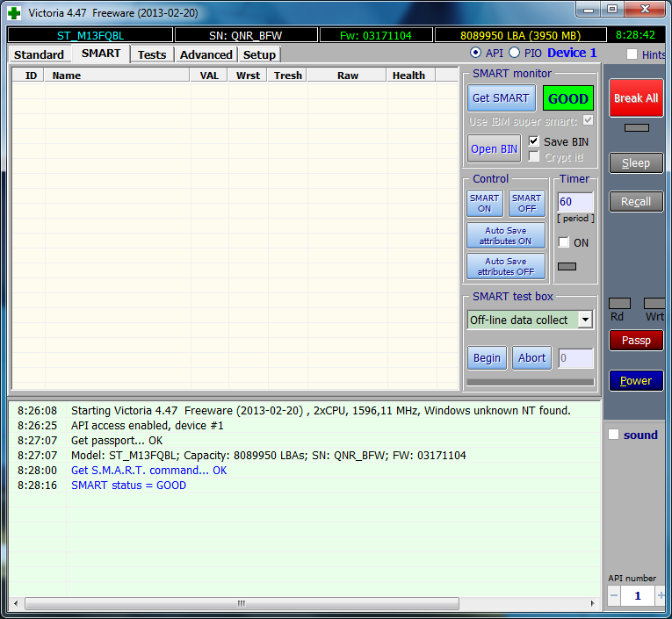672x619 pixels.
Task: Click log line 'Get passport... OK'
Action: tap(117, 441)
